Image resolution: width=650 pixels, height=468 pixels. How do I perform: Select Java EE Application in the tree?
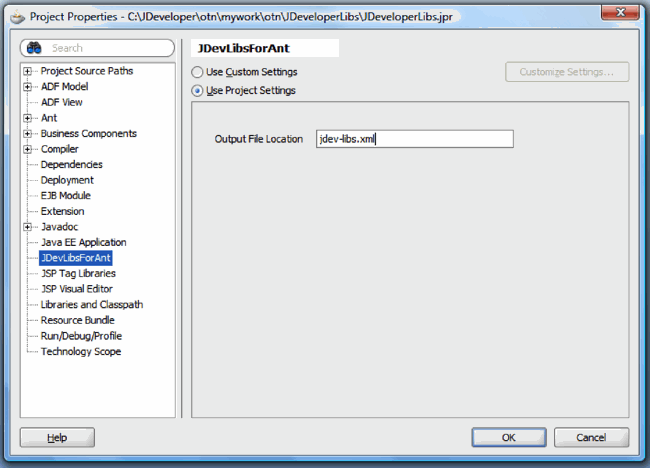coord(83,242)
